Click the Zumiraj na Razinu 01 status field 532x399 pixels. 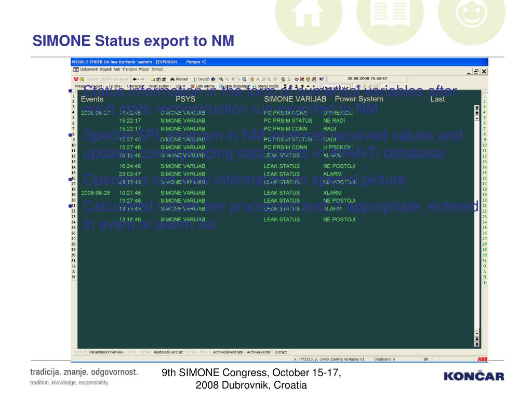tap(347, 359)
